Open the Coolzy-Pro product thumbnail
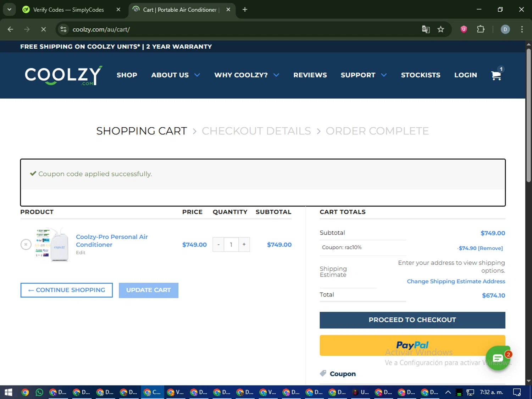This screenshot has height=399, width=532. point(52,245)
